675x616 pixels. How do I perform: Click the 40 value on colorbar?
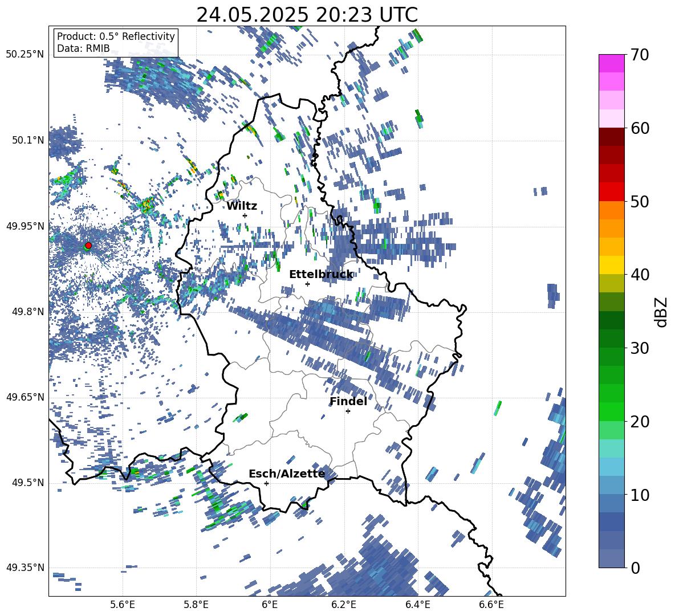[x=639, y=275]
